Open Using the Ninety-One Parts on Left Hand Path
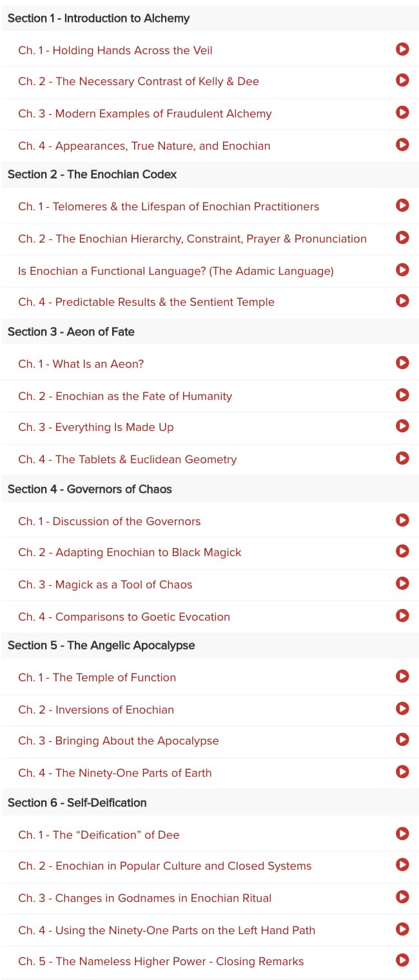This screenshot has width=419, height=980. click(167, 930)
